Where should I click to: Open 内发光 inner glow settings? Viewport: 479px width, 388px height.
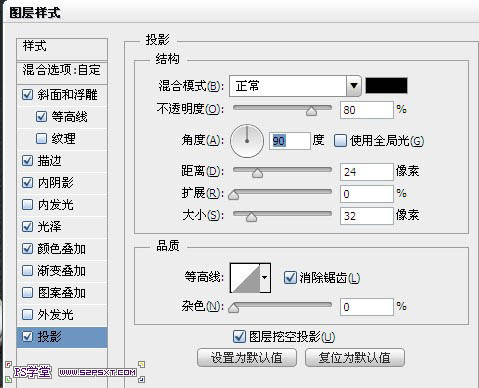tap(55, 205)
